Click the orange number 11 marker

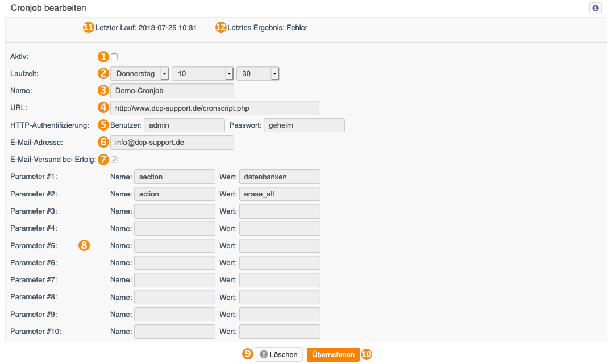coord(89,27)
